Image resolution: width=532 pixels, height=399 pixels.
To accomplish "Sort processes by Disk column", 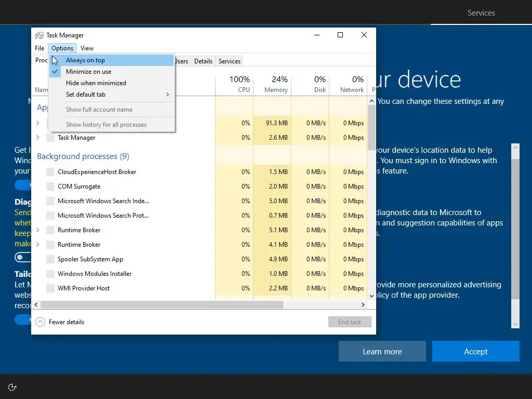I will tap(311, 85).
